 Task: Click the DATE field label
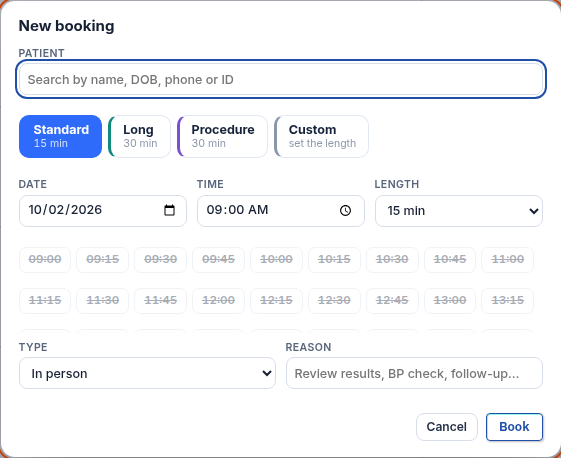click(x=33, y=184)
